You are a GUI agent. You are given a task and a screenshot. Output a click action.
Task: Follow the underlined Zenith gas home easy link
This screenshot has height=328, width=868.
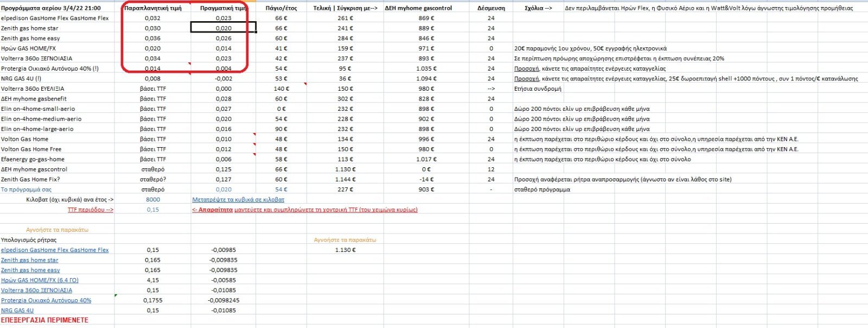click(x=30, y=270)
